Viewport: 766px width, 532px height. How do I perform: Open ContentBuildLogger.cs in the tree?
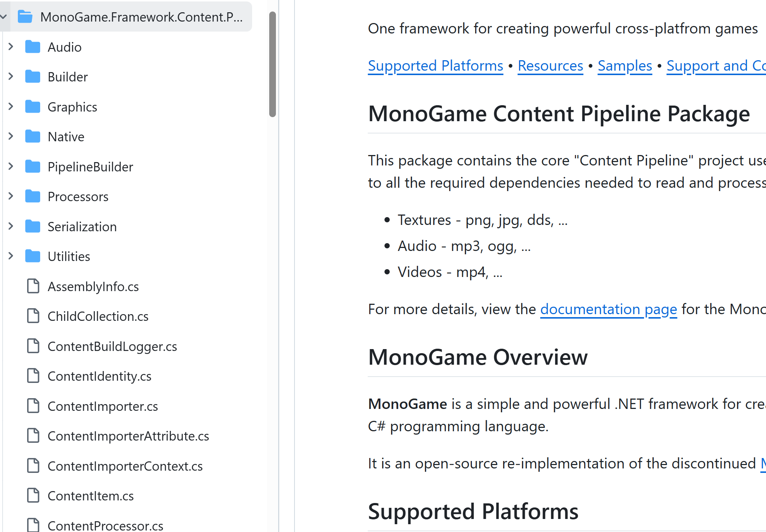(112, 346)
